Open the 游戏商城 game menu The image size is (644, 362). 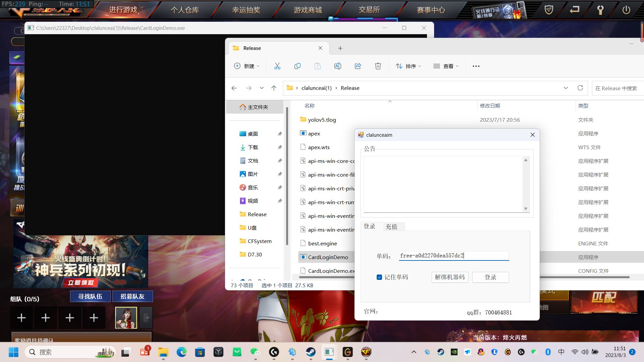[x=308, y=10]
